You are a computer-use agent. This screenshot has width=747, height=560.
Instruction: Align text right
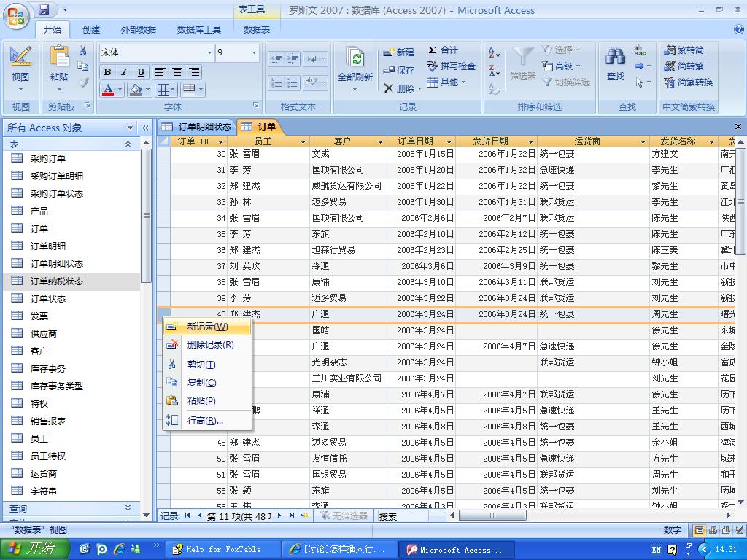[x=194, y=72]
